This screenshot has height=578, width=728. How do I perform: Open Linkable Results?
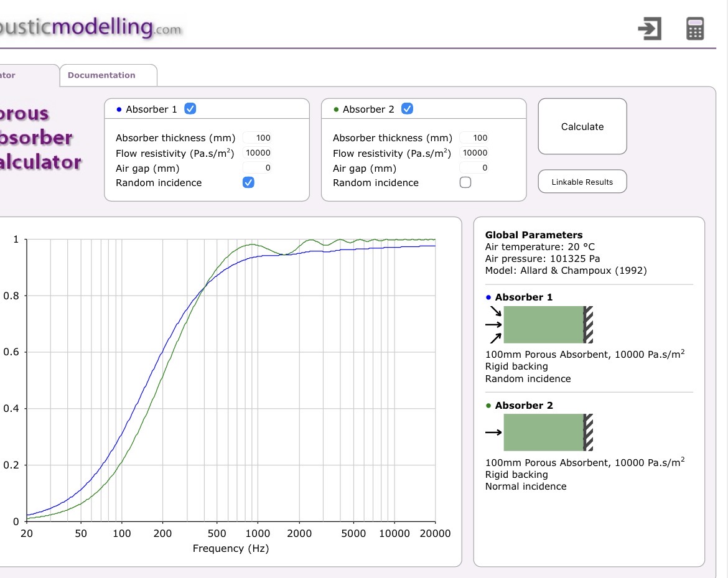click(582, 182)
